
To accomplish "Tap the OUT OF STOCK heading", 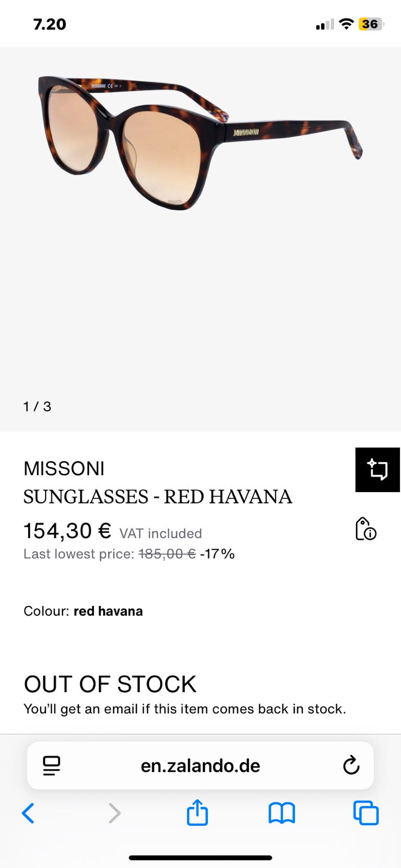I will 110,685.
